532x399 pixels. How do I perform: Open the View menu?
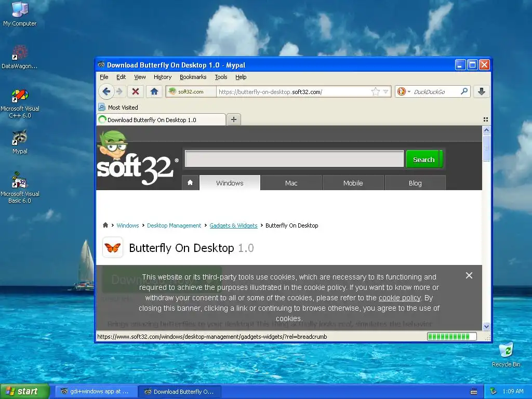[x=140, y=77]
